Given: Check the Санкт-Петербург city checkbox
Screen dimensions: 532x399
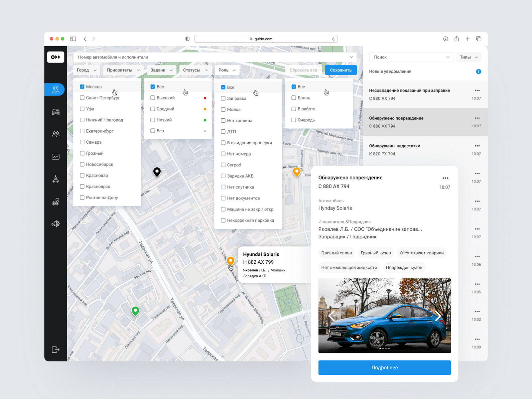Looking at the screenshot, I should pos(82,97).
